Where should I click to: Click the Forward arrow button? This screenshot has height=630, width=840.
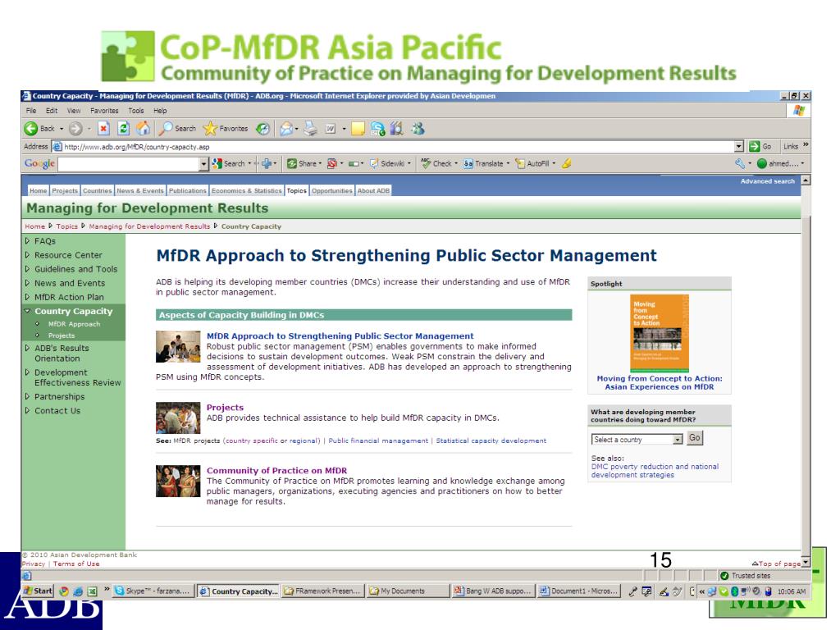pyautogui.click(x=75, y=129)
